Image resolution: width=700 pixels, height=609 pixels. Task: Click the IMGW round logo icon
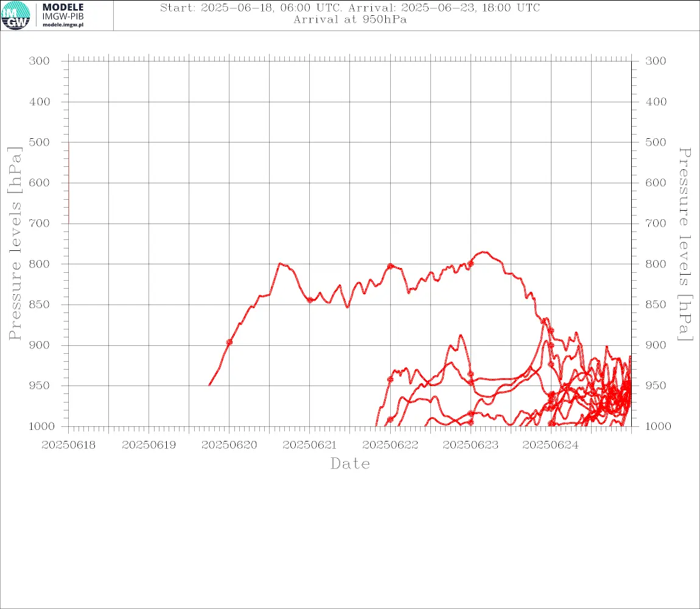16,15
